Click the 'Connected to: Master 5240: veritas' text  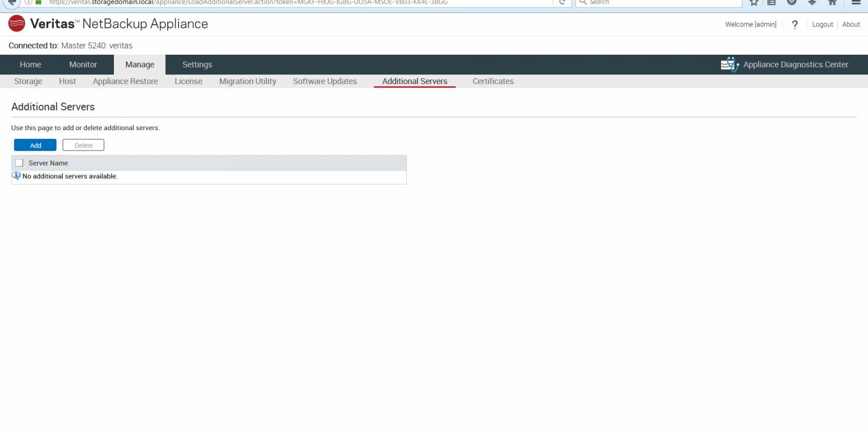(71, 46)
